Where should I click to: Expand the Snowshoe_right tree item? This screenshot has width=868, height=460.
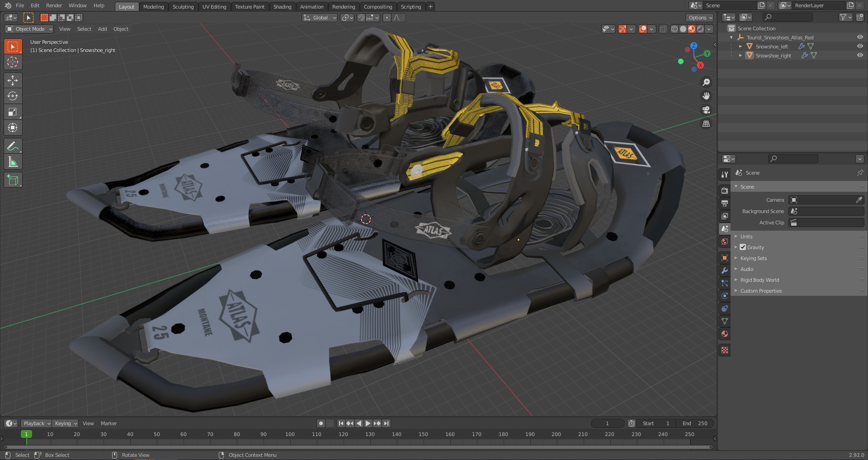[x=740, y=55]
